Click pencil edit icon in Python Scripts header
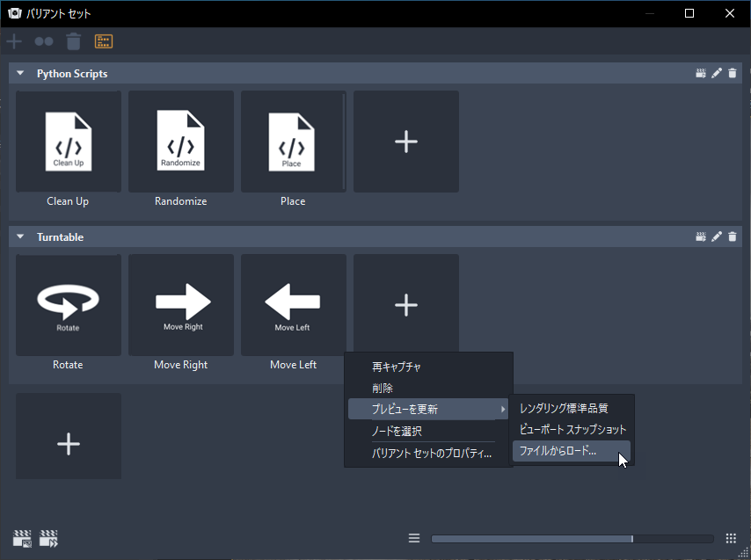 click(x=717, y=73)
